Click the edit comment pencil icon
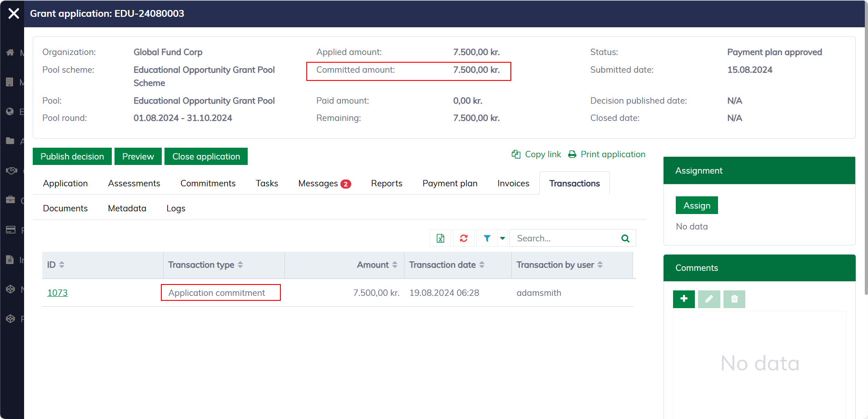 (x=709, y=299)
